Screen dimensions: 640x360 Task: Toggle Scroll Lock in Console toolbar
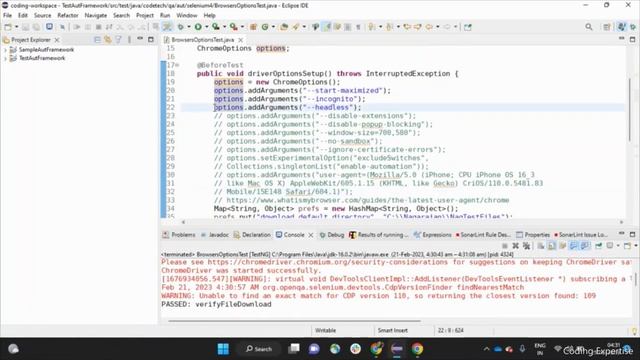coord(551,246)
